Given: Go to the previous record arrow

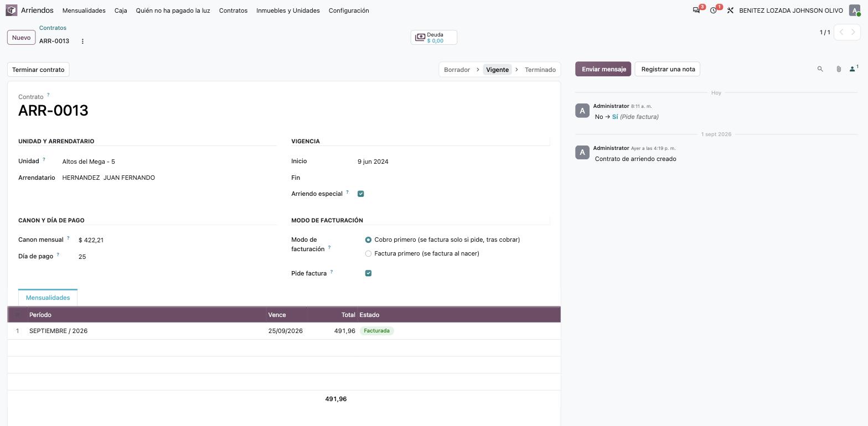Looking at the screenshot, I should pos(841,33).
